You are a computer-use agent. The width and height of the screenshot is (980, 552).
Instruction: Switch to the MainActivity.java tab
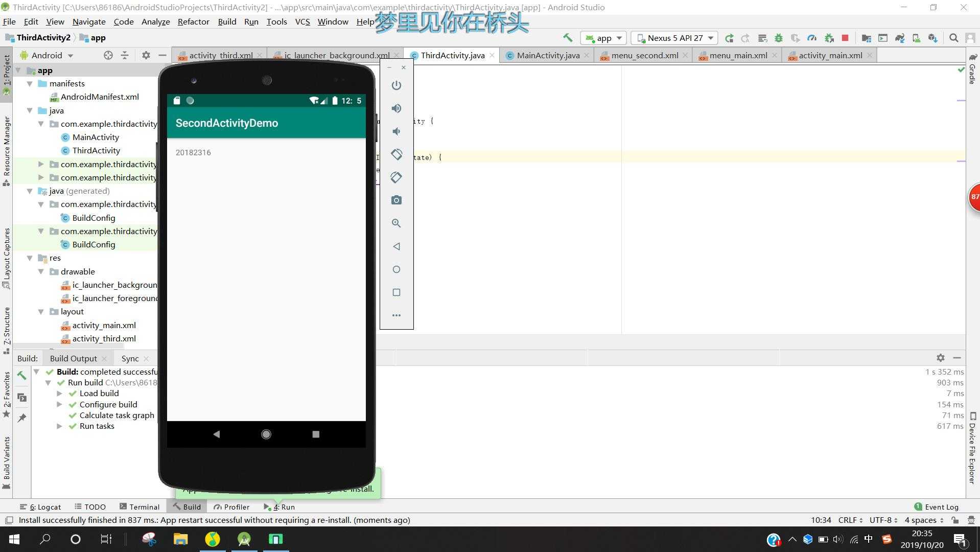tap(548, 55)
